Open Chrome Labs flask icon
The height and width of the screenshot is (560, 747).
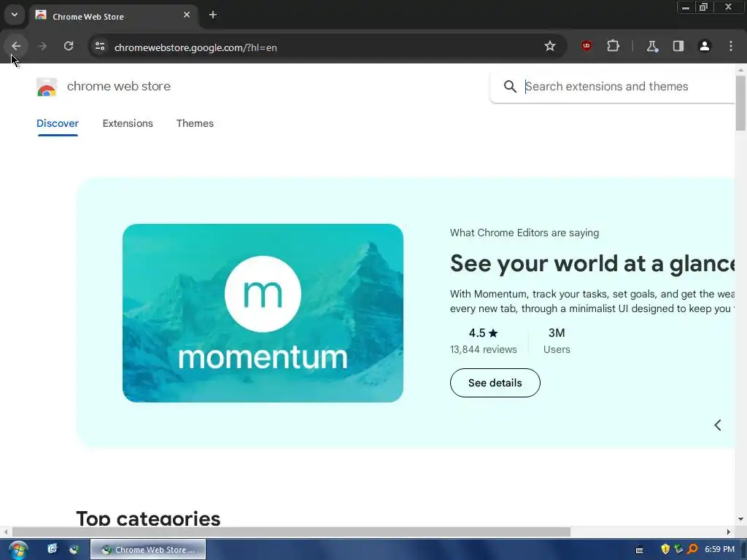pos(652,46)
